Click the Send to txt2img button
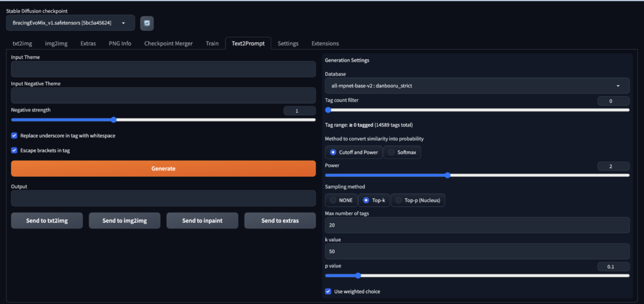 (47, 220)
